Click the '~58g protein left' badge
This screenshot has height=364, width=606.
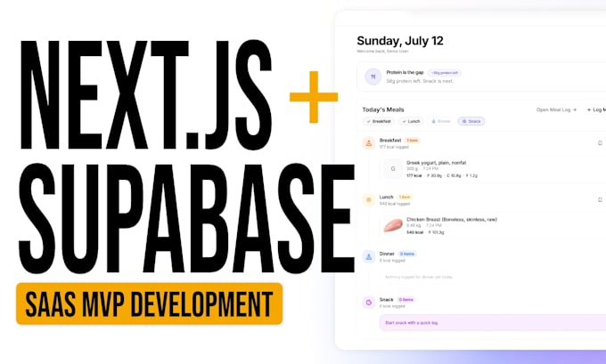(445, 73)
